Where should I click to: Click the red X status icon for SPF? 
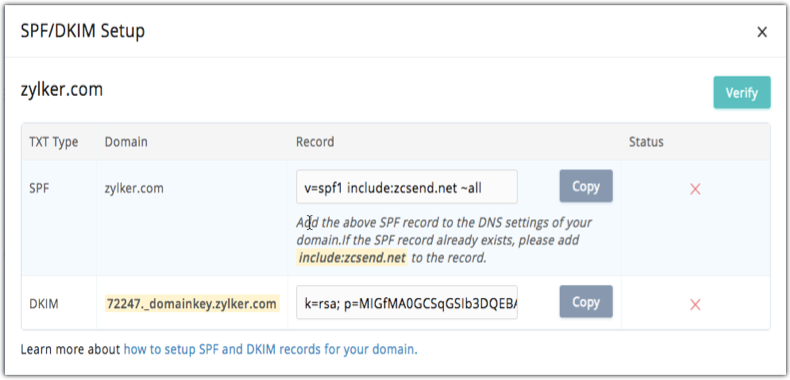[695, 189]
